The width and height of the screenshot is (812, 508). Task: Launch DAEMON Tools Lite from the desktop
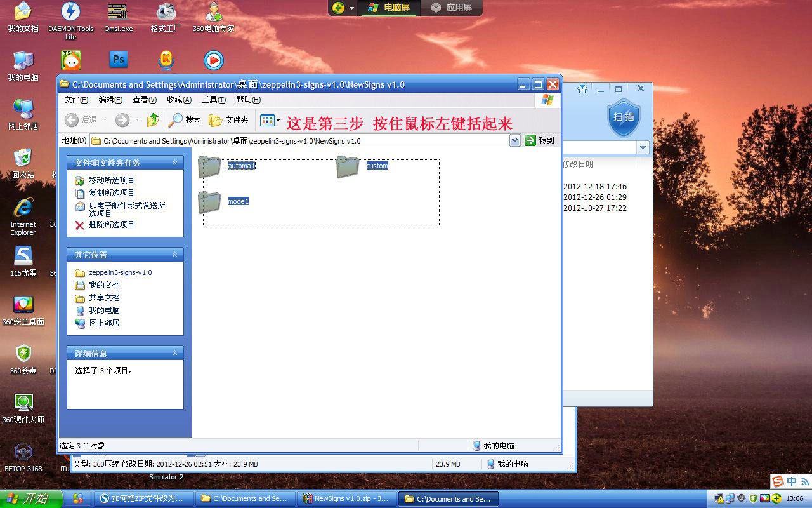coord(70,20)
